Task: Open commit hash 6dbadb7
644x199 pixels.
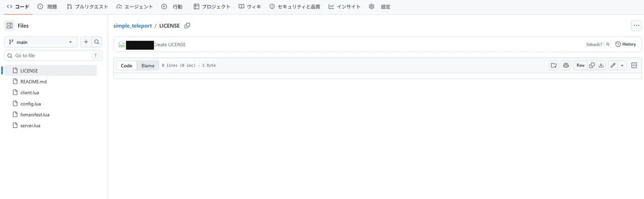Action: (x=594, y=45)
